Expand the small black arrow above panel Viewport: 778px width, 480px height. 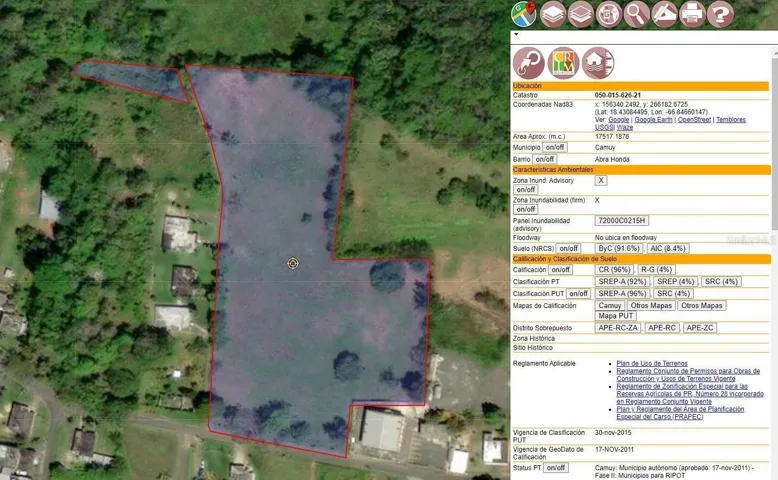click(x=516, y=35)
